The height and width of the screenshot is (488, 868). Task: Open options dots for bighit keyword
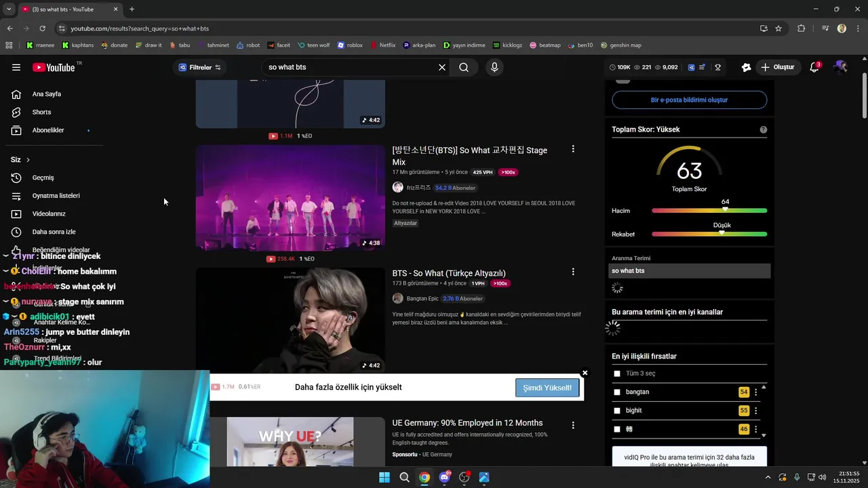tap(756, 411)
